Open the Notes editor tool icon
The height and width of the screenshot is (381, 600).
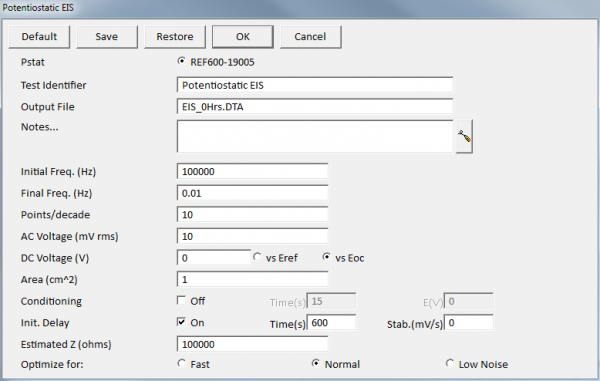(x=464, y=136)
